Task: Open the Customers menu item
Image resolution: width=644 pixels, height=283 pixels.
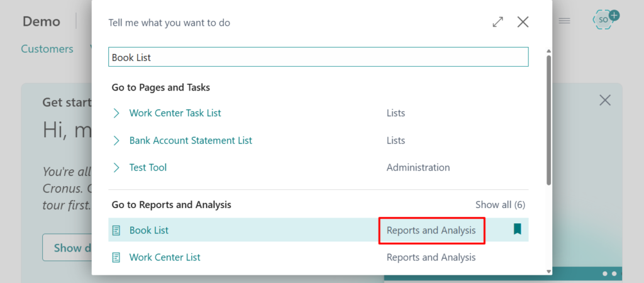Action: [x=47, y=49]
